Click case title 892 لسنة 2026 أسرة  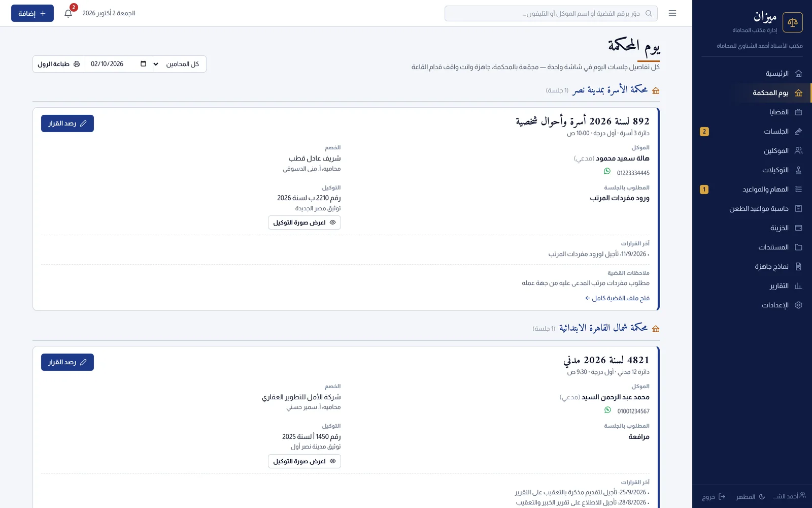tap(583, 121)
